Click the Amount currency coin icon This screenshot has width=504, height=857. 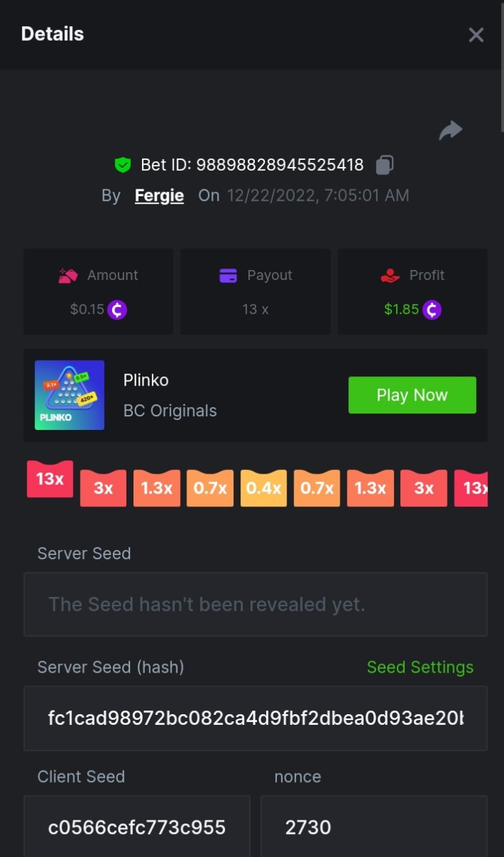pos(117,310)
